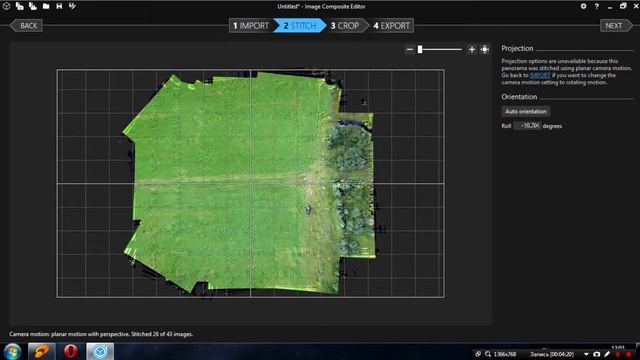
Task: Open the help question mark
Action: (596, 6)
